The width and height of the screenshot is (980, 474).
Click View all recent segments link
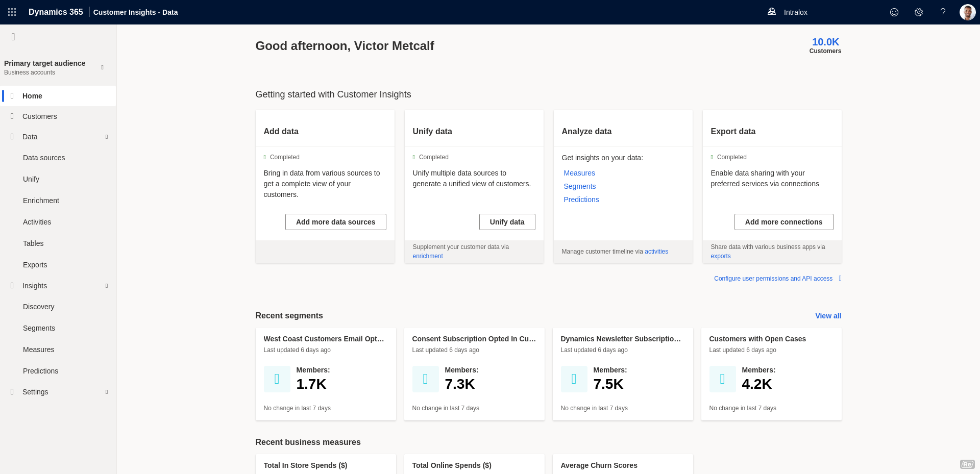pyautogui.click(x=828, y=316)
